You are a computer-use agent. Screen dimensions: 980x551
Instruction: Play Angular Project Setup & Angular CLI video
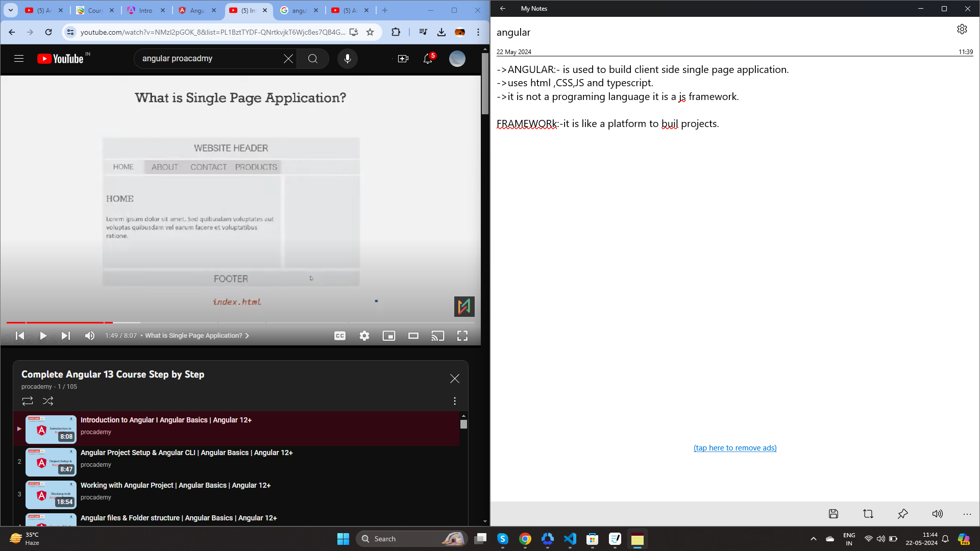[x=186, y=453]
